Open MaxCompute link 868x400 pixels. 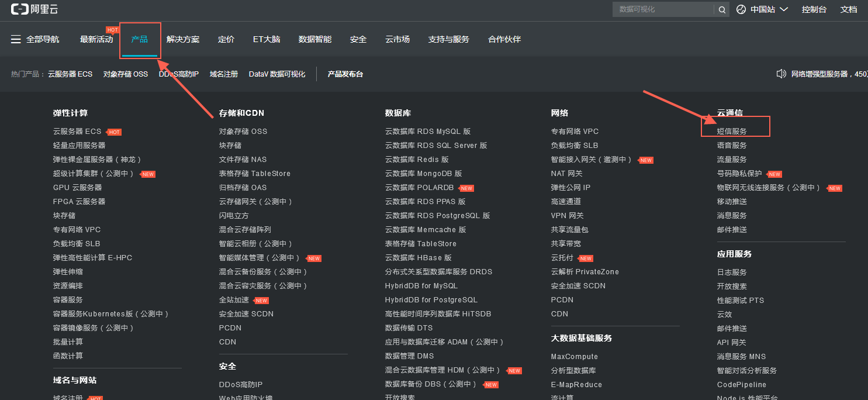(x=575, y=357)
